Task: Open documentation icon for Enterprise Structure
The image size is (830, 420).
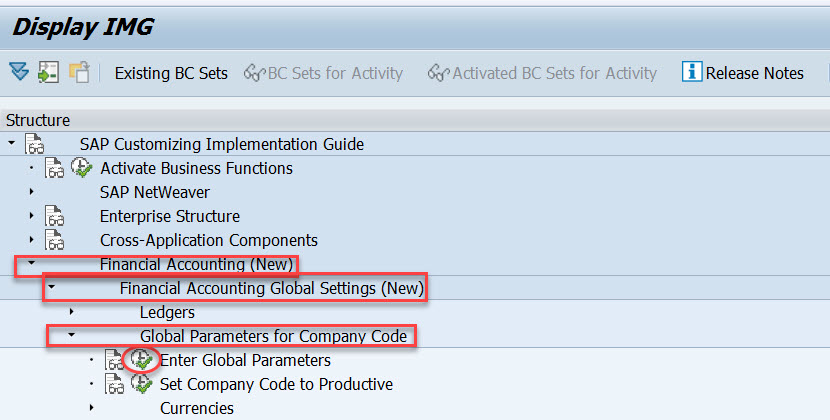Action: tap(54, 216)
